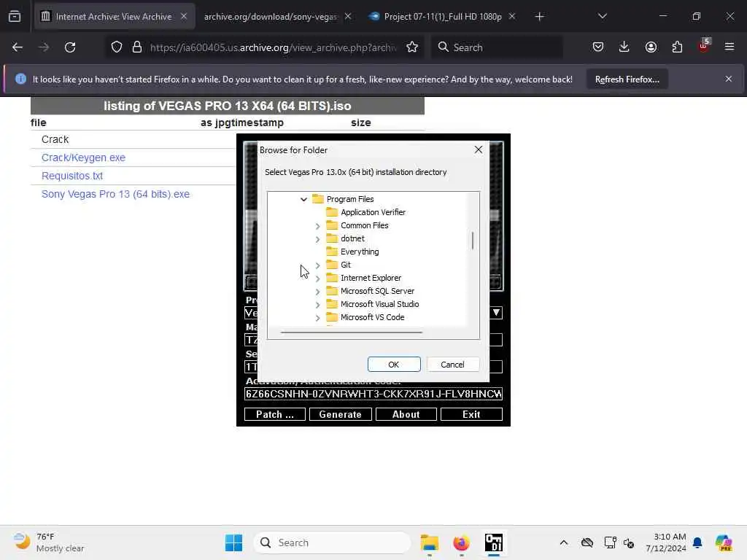Open the tracking protection shield icon
This screenshot has width=747, height=560.
pyautogui.click(x=117, y=47)
